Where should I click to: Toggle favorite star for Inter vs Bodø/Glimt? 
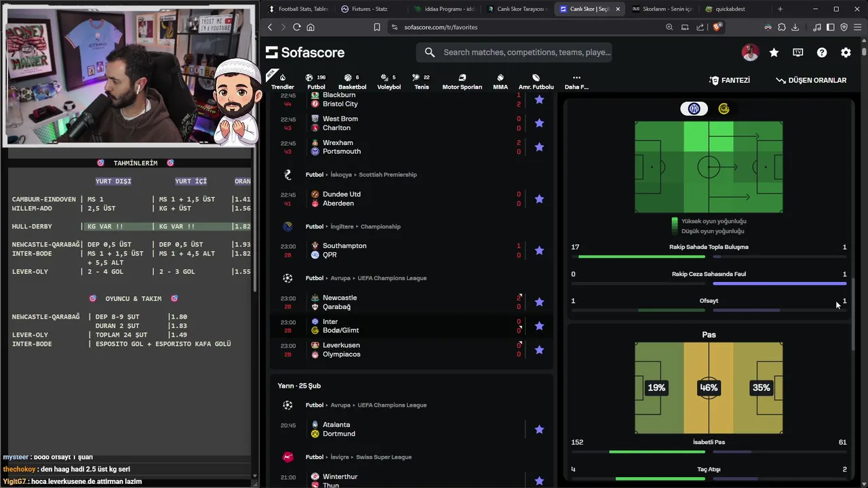pyautogui.click(x=539, y=326)
